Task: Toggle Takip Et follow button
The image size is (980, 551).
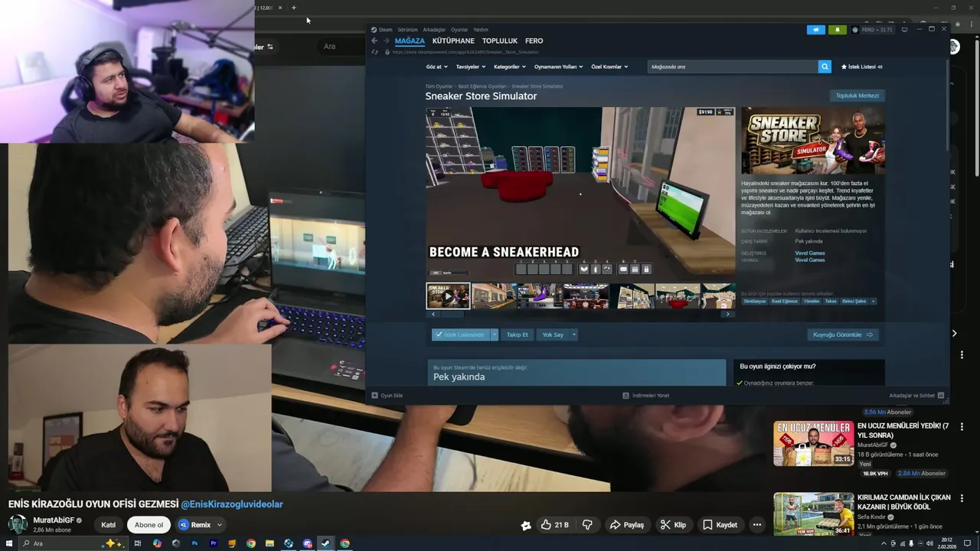Action: [518, 334]
